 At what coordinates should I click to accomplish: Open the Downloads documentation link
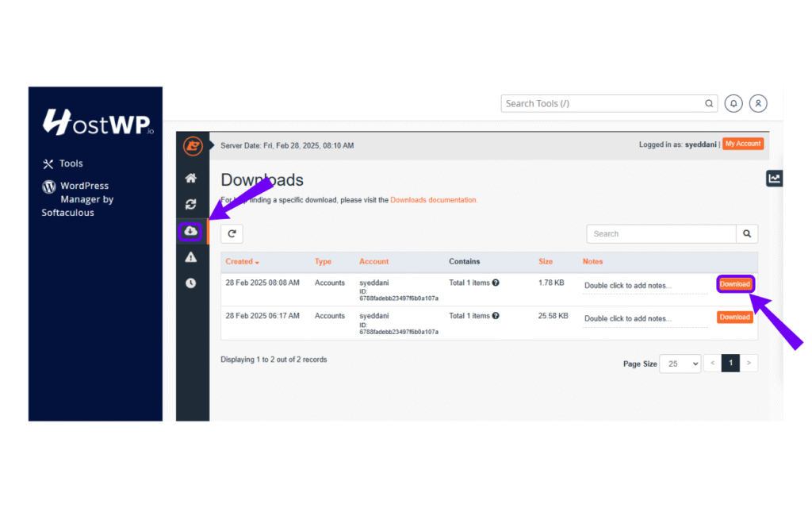[433, 199]
